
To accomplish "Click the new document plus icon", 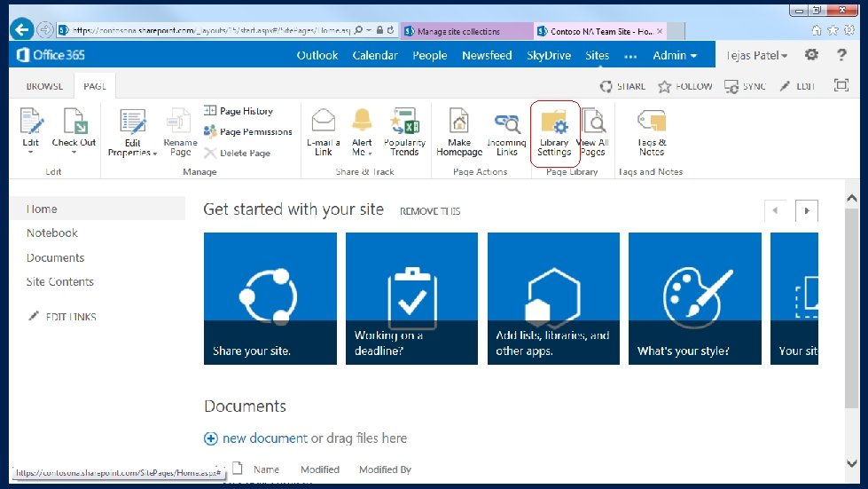I will [211, 438].
